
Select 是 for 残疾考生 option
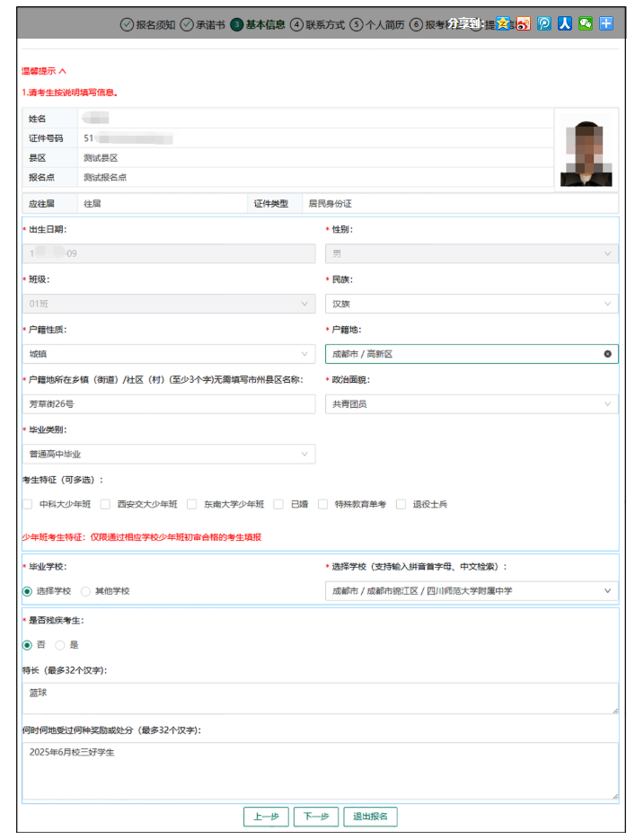(60, 645)
